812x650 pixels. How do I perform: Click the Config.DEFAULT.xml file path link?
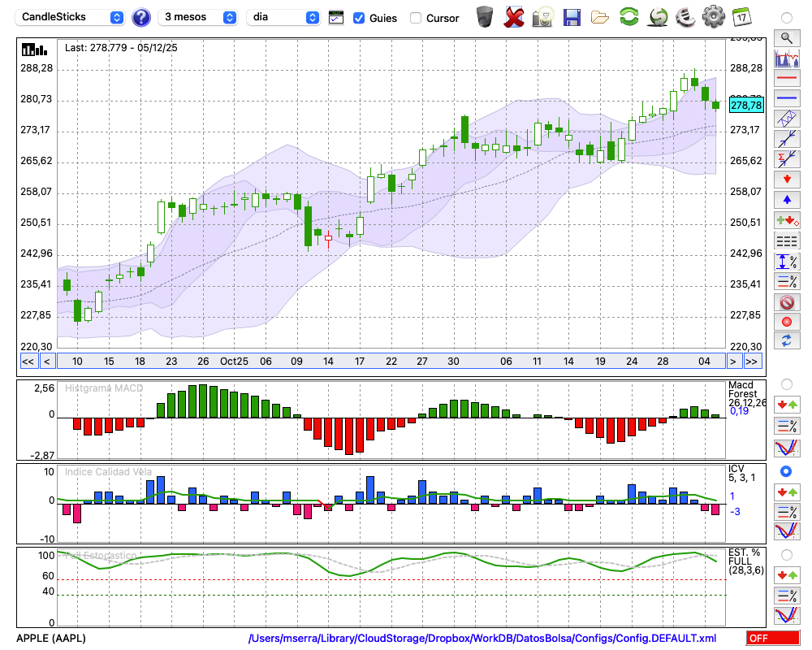(x=482, y=639)
